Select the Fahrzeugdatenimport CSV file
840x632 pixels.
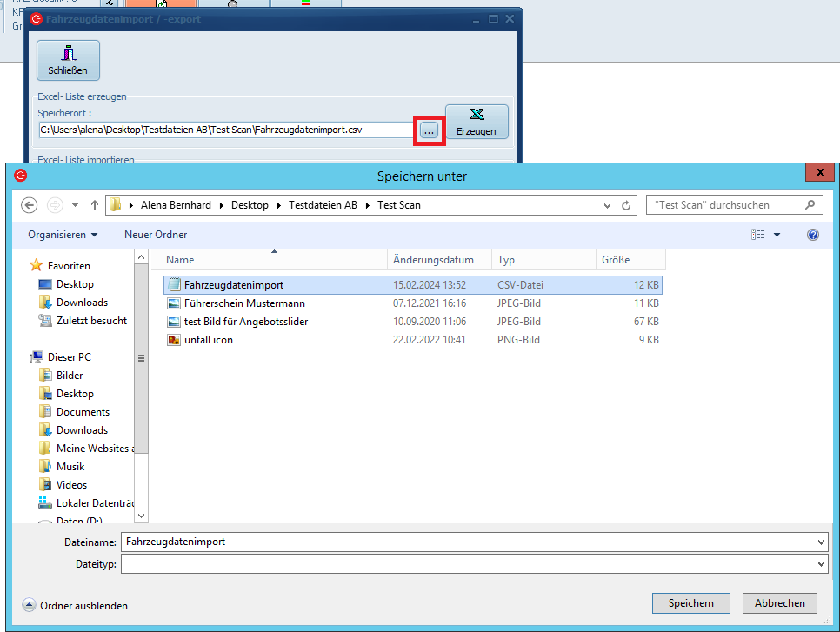tap(234, 285)
